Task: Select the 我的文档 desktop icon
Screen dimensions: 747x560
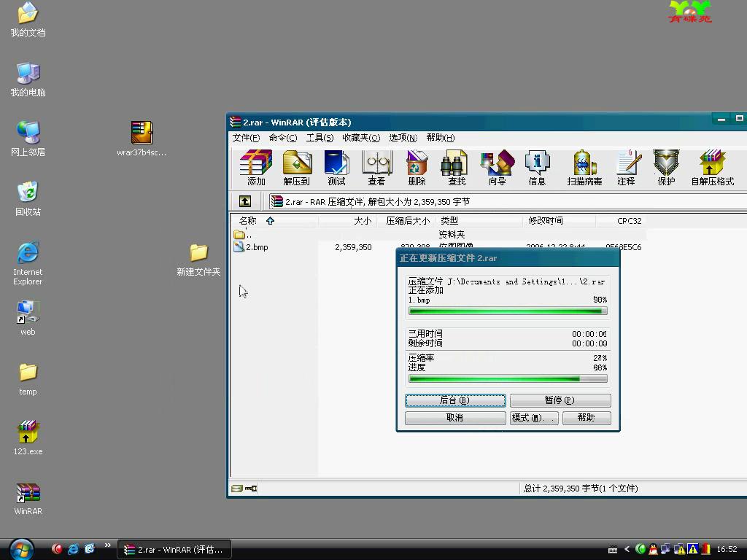Action: 28,20
